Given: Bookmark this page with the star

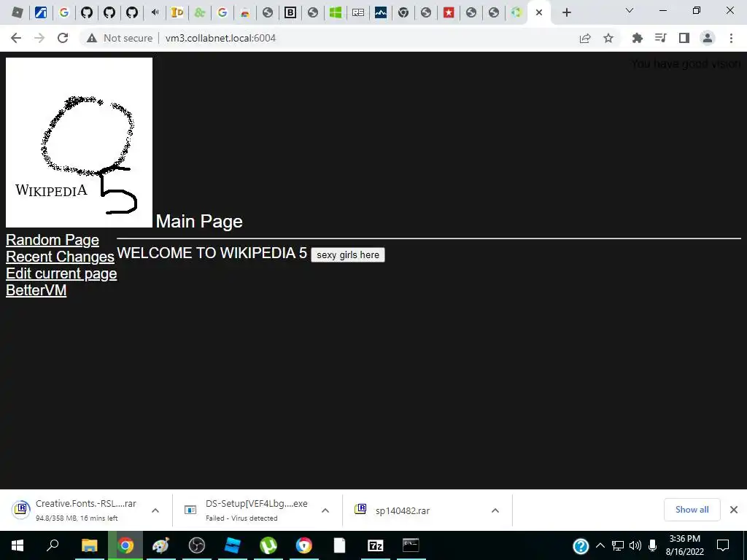Looking at the screenshot, I should point(608,38).
